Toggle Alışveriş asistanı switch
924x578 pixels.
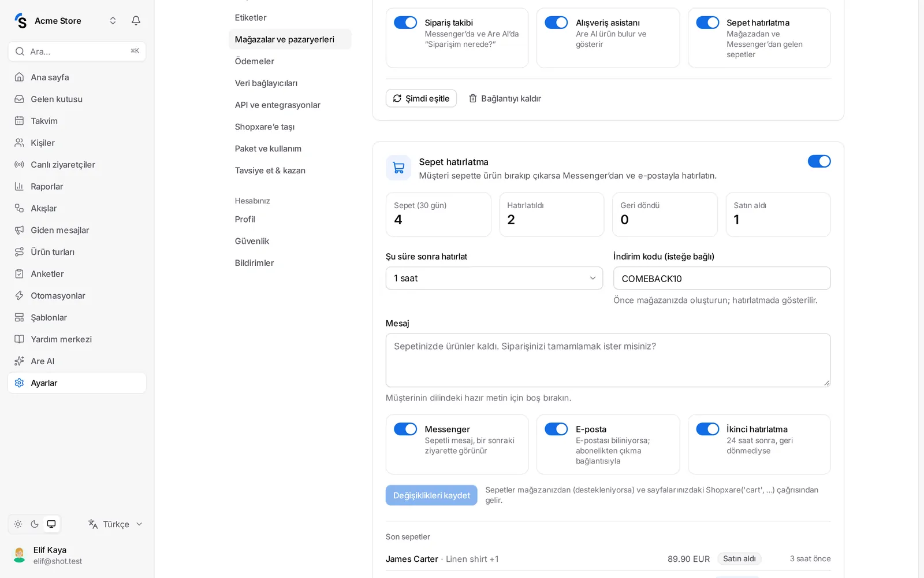(x=556, y=23)
